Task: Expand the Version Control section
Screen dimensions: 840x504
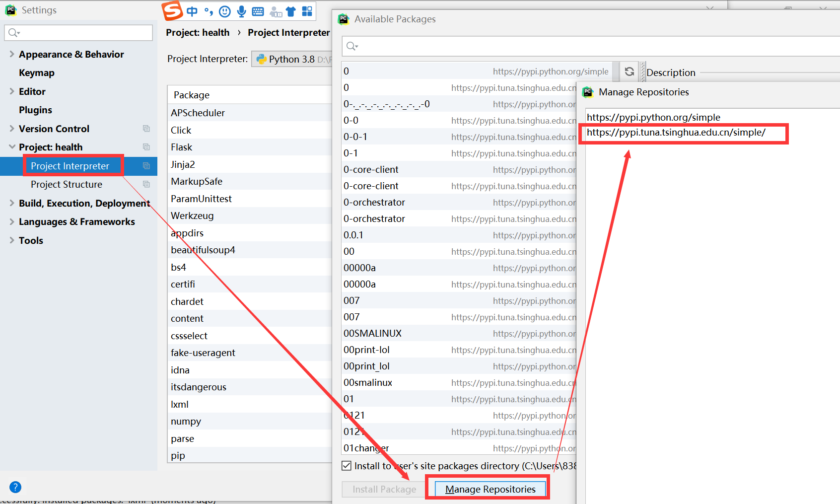Action: [12, 129]
